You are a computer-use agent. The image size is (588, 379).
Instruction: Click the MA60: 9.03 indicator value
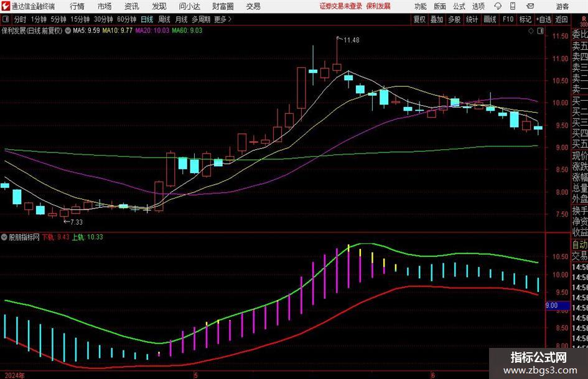(187, 30)
